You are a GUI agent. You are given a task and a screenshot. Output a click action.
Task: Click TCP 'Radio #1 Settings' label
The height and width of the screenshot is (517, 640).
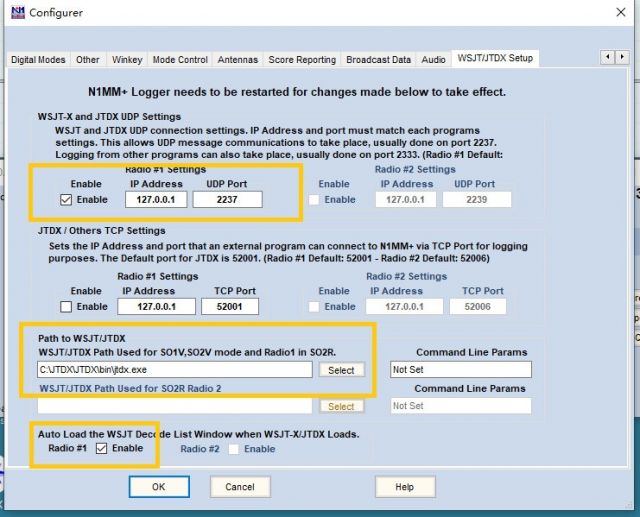tap(158, 276)
